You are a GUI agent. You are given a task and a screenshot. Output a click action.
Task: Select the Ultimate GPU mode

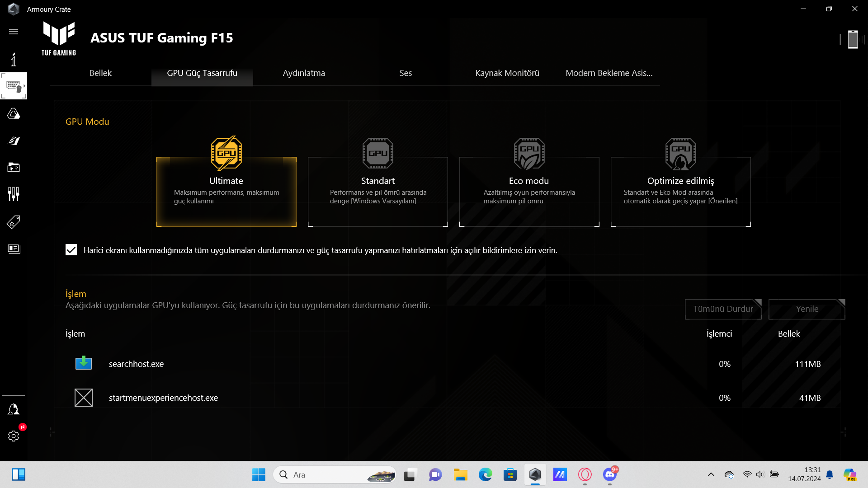point(226,192)
